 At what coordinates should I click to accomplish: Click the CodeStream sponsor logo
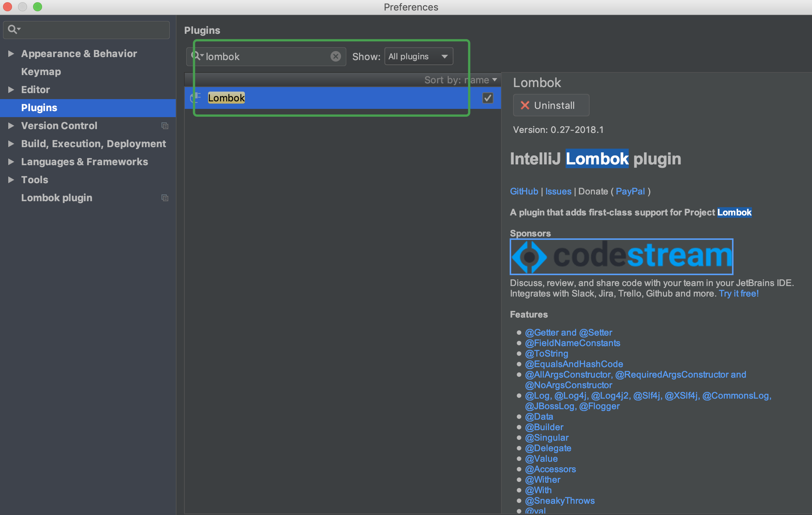point(621,257)
